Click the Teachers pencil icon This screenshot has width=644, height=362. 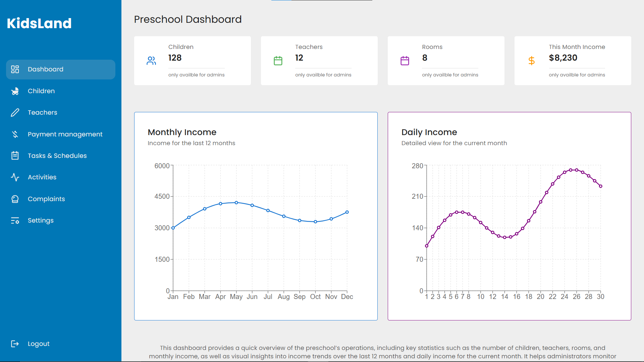[15, 113]
